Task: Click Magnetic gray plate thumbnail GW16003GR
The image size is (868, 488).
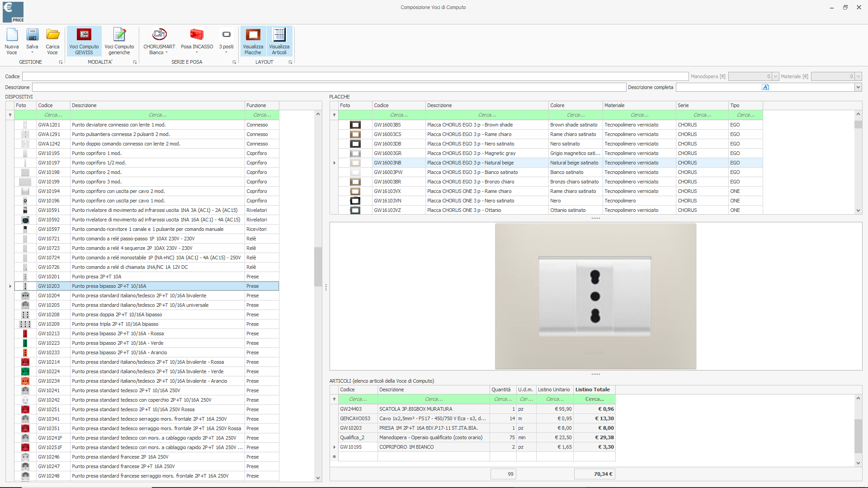Action: click(x=355, y=153)
